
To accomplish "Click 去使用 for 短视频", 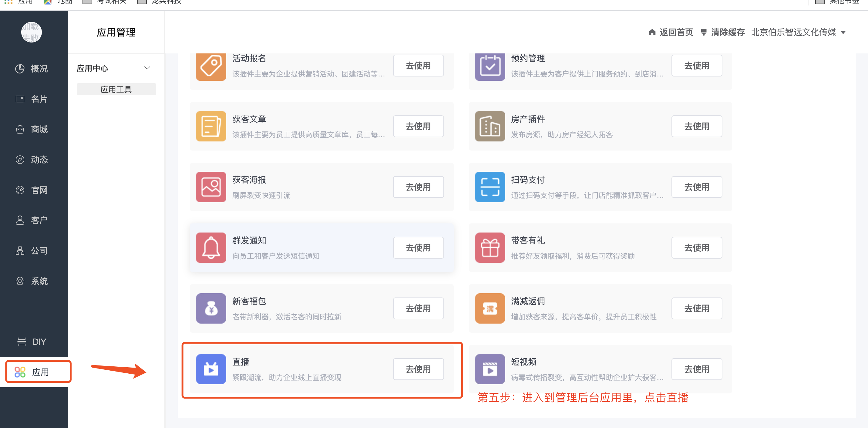I will [x=697, y=369].
